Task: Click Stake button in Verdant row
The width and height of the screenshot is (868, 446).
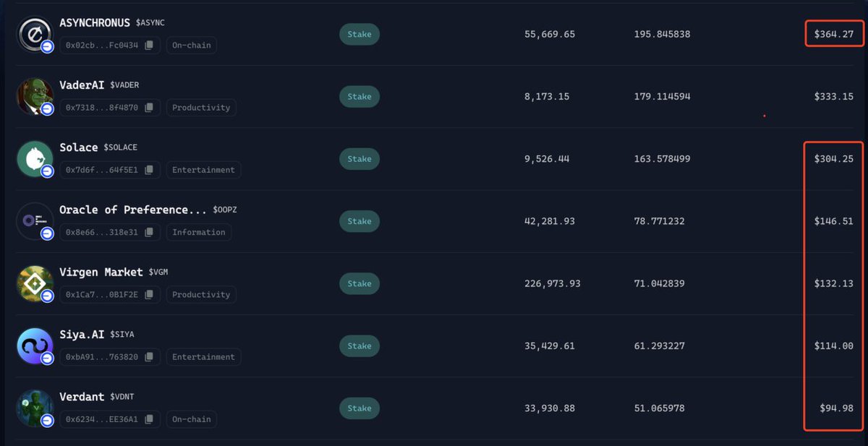Action: pyautogui.click(x=359, y=408)
